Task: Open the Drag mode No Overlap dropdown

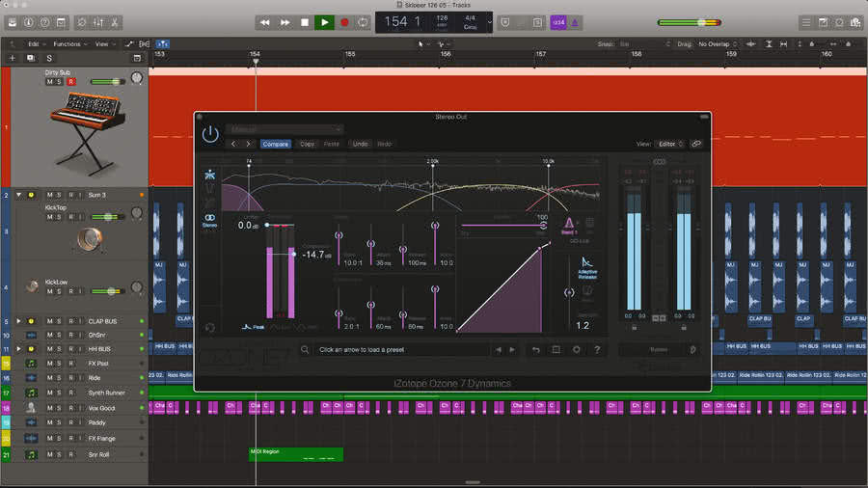Action: pos(718,43)
